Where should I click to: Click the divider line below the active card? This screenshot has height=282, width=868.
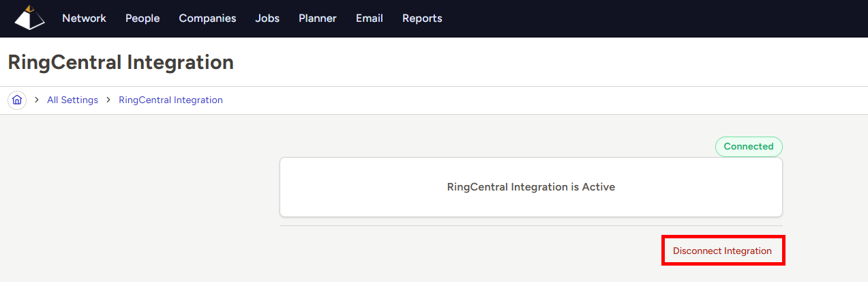pos(531,225)
